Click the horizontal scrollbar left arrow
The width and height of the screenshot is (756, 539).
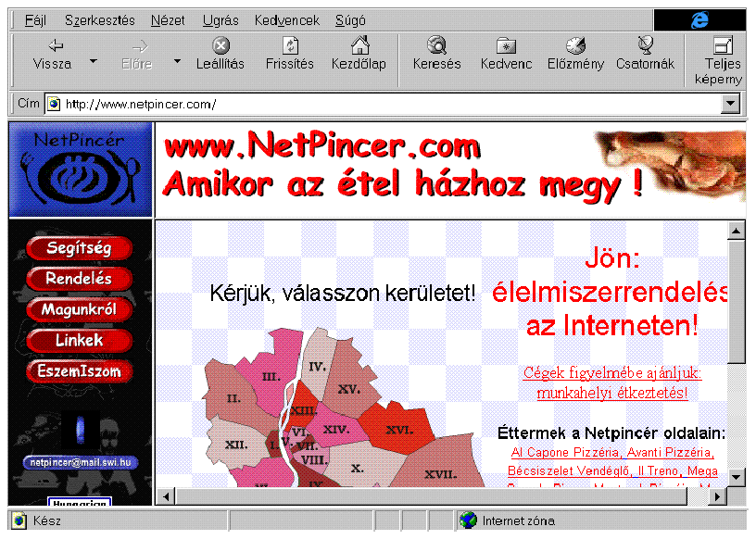click(167, 496)
